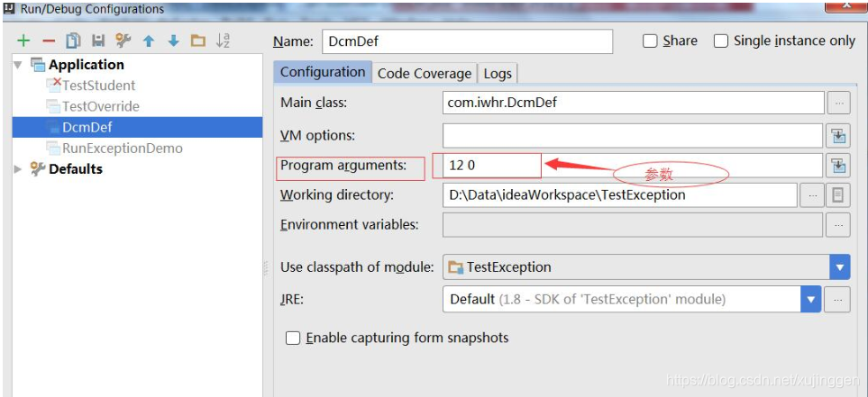This screenshot has height=397, width=868.
Task: Create a new folder for configurations
Action: (197, 41)
